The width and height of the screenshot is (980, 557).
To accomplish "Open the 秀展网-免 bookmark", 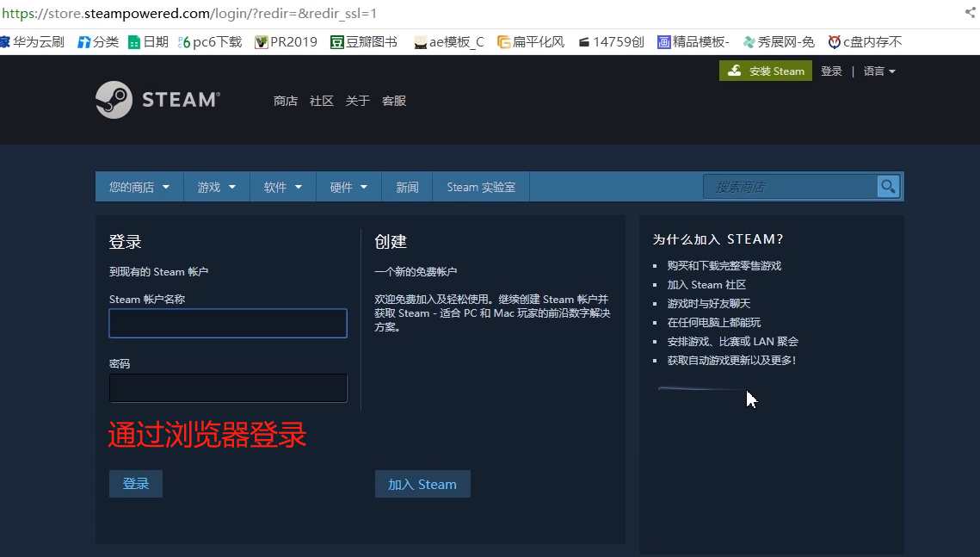I will 779,40.
